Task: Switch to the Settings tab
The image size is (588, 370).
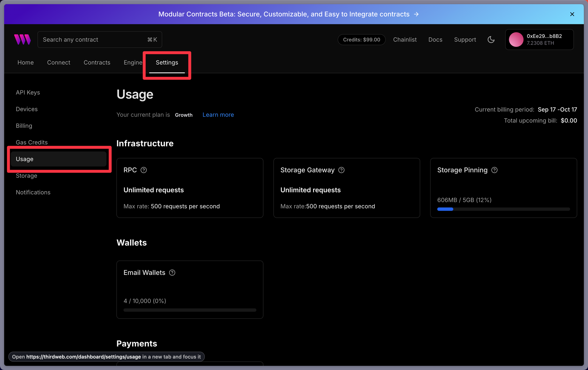Action: coord(167,63)
